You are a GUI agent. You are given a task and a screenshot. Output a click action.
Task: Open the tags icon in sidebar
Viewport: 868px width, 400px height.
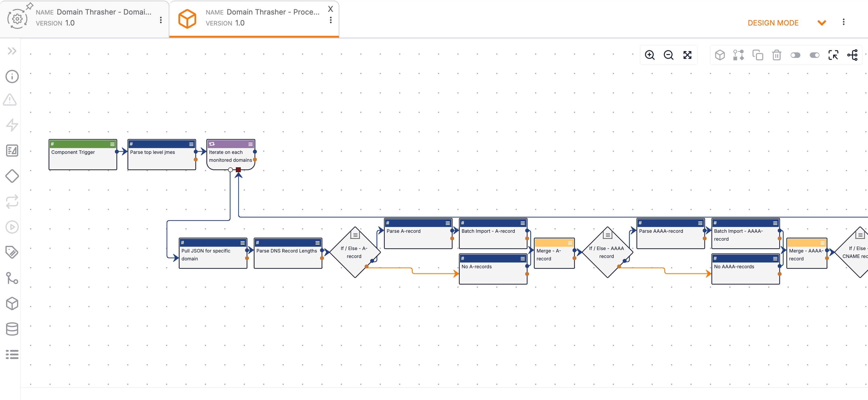coord(12,252)
